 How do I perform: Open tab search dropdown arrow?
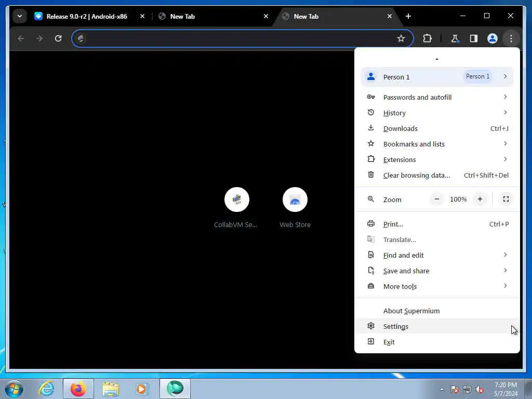pyautogui.click(x=20, y=16)
